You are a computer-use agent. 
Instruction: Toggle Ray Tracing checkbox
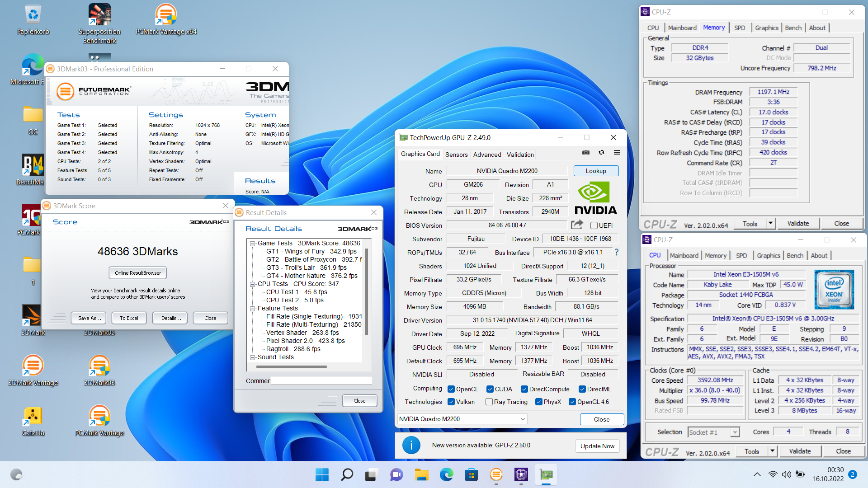[x=489, y=402]
